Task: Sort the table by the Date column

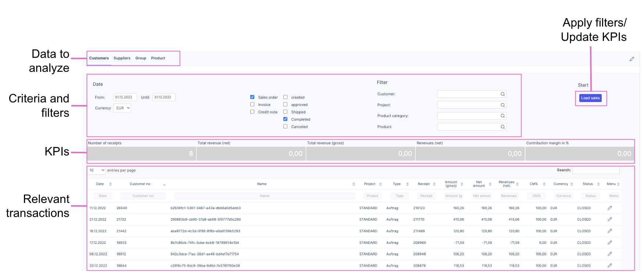Action: tap(110, 184)
